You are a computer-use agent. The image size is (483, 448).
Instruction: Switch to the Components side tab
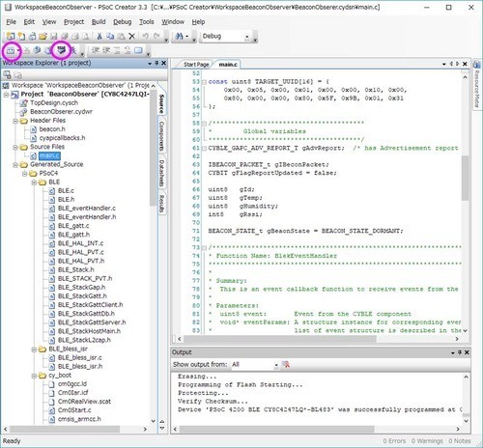(161, 136)
